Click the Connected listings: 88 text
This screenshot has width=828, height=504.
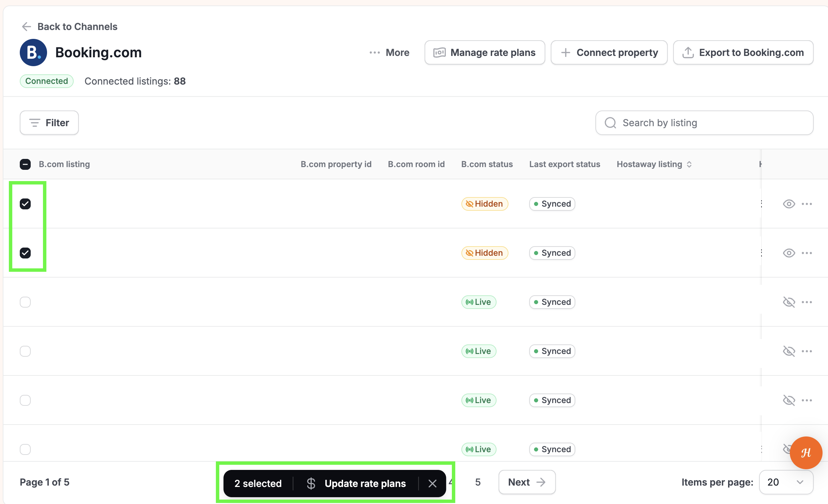pos(135,81)
